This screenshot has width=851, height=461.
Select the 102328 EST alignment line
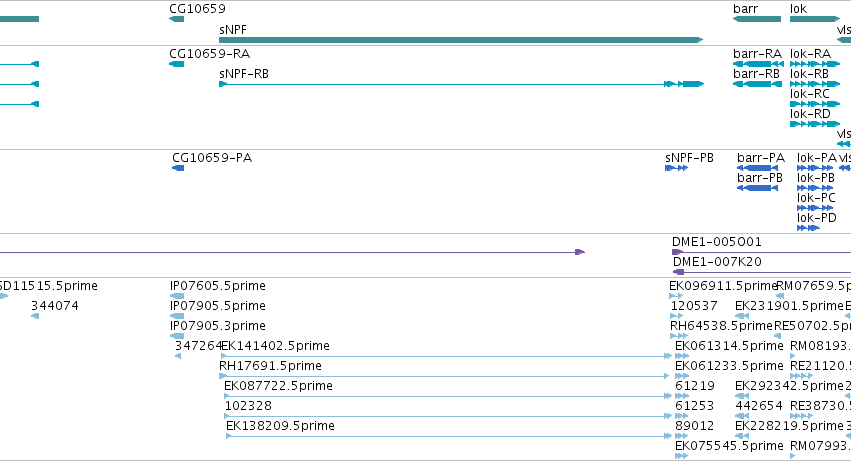click(x=448, y=416)
